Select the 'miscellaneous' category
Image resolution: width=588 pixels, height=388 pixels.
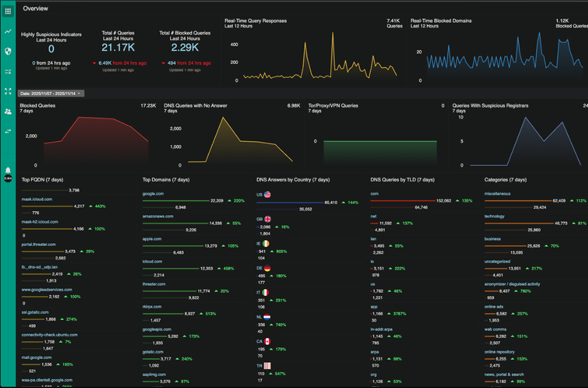(x=498, y=194)
